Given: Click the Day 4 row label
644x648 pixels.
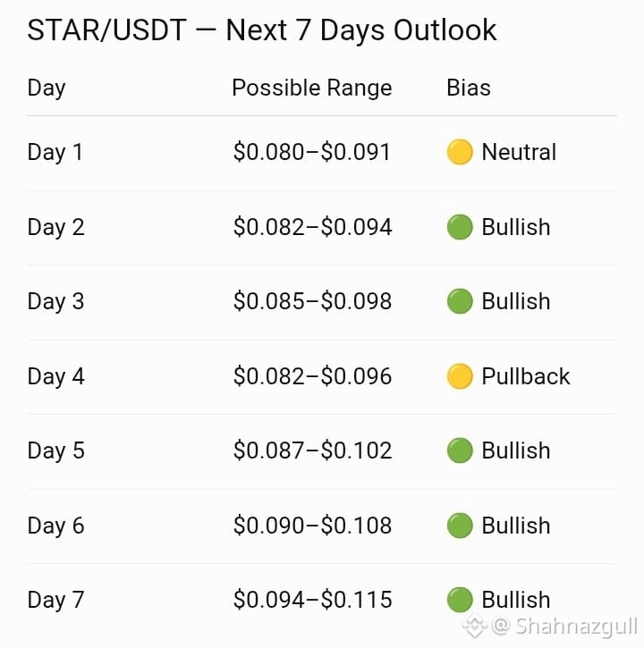Looking at the screenshot, I should [55, 377].
